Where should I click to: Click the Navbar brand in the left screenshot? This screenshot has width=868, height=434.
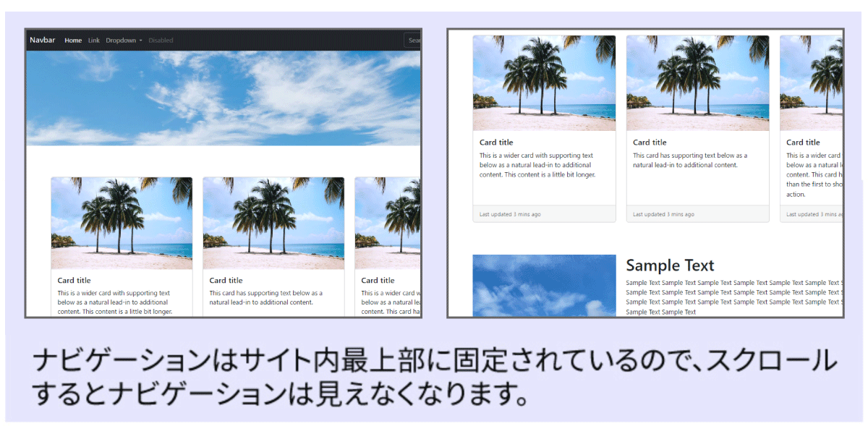pyautogui.click(x=42, y=41)
